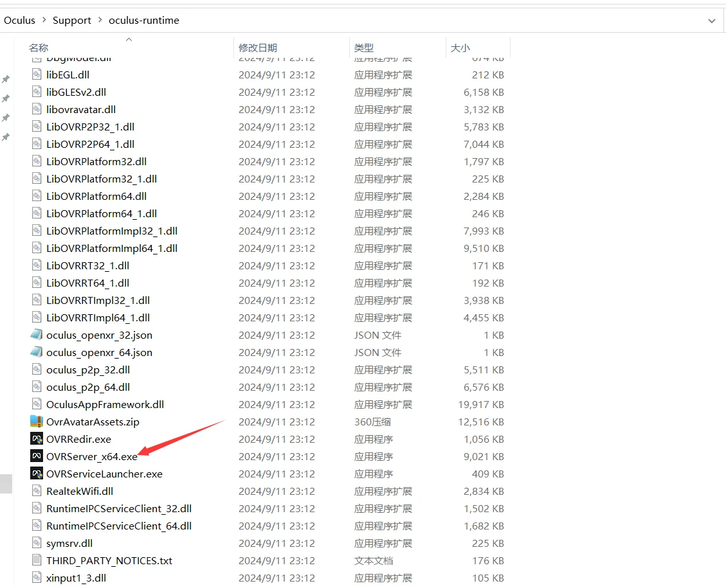Select the OVRRedir.exe file icon
Image resolution: width=726 pixels, height=588 pixels.
pos(37,439)
